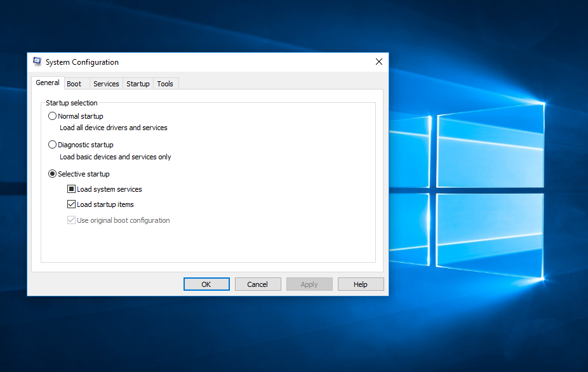The height and width of the screenshot is (372, 588).
Task: Select the Selective startup radio button
Action: (52, 174)
